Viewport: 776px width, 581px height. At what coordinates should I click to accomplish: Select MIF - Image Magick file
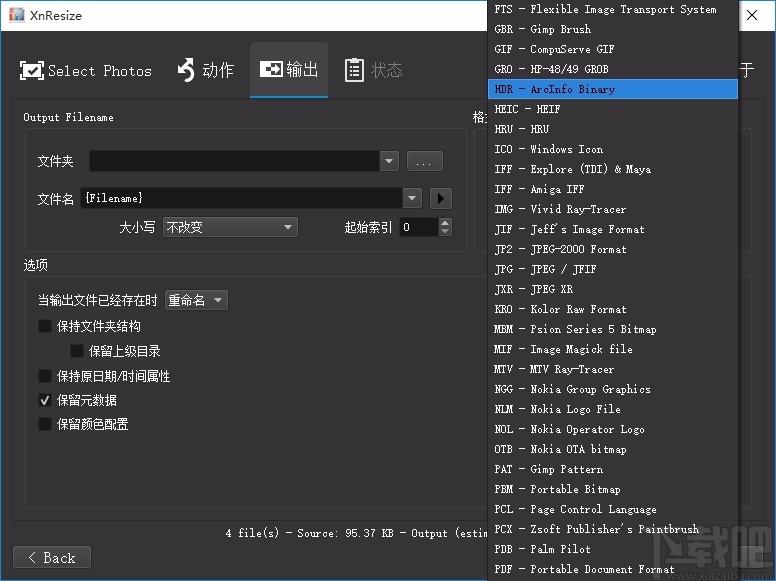(613, 349)
